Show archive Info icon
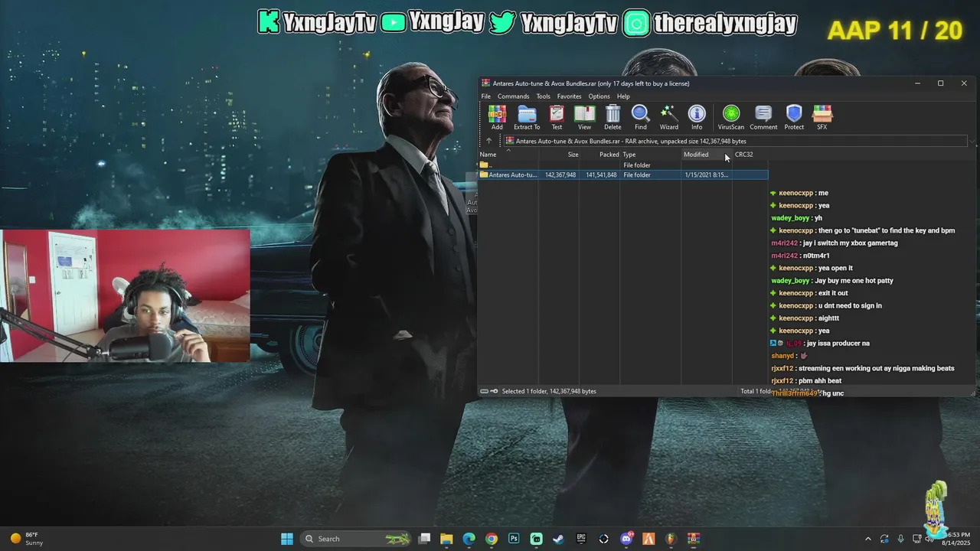 coord(697,117)
